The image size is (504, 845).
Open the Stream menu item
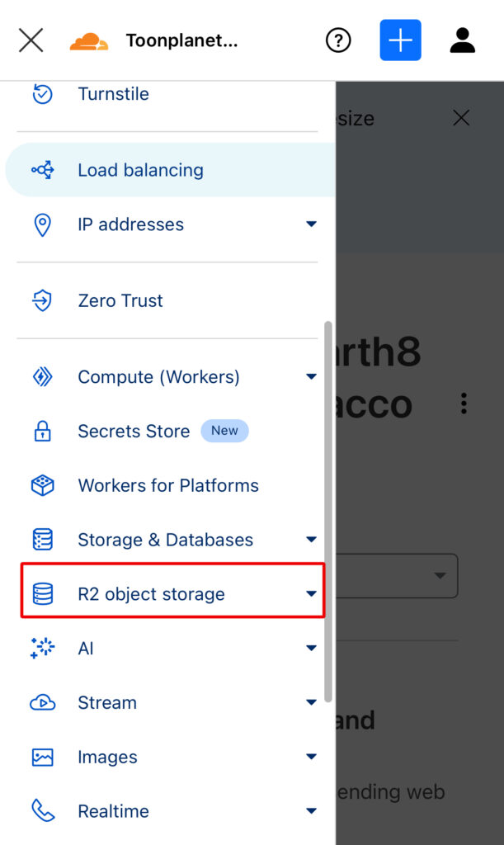click(107, 703)
